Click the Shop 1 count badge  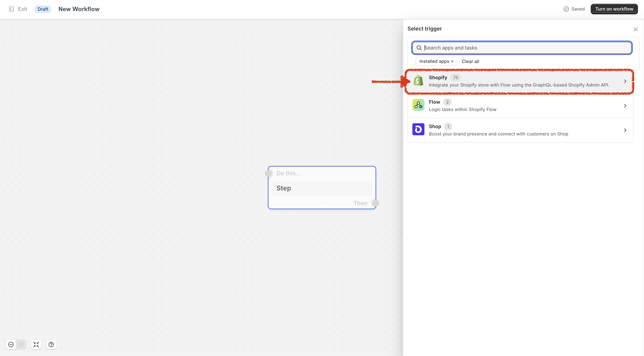click(x=448, y=126)
